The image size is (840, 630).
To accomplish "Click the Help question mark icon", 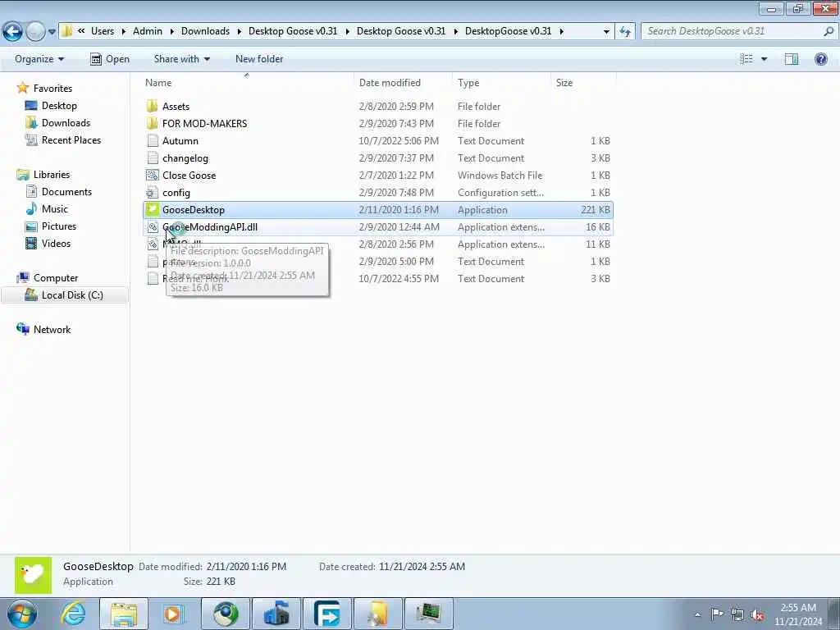I will pyautogui.click(x=820, y=59).
